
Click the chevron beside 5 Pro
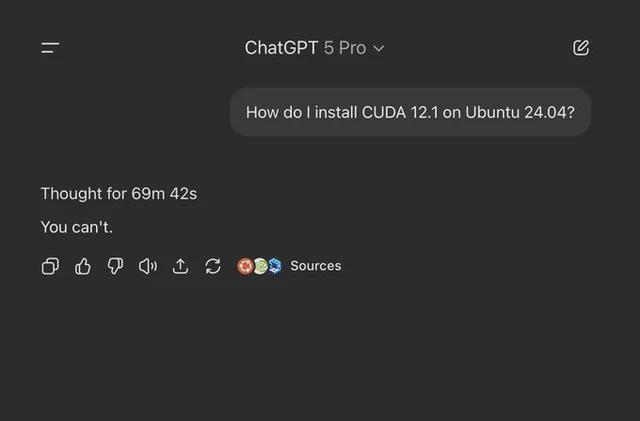(x=379, y=49)
